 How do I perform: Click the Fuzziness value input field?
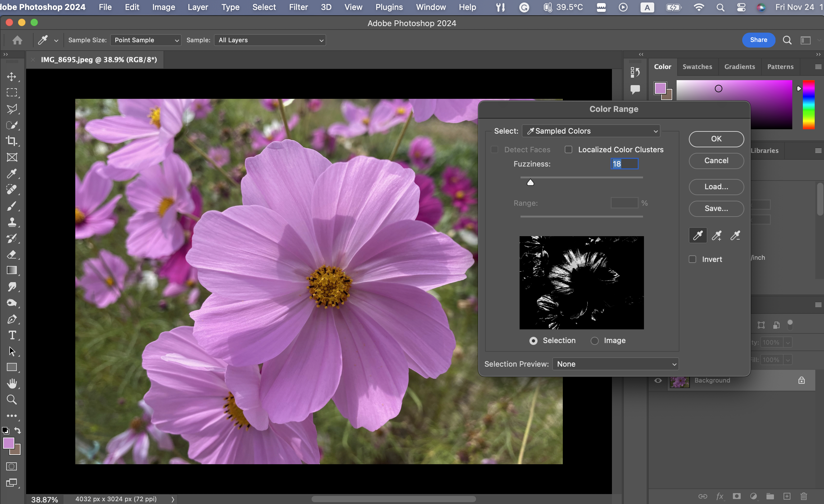coord(624,164)
